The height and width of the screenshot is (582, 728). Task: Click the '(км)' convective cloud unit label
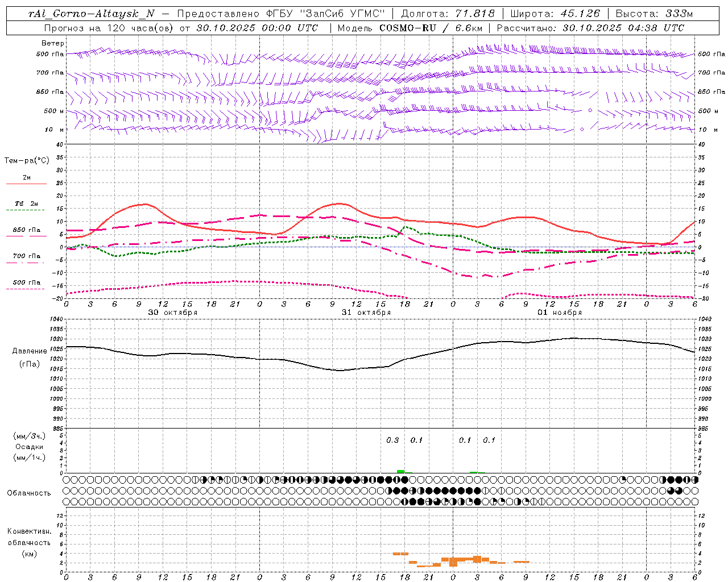(x=29, y=554)
